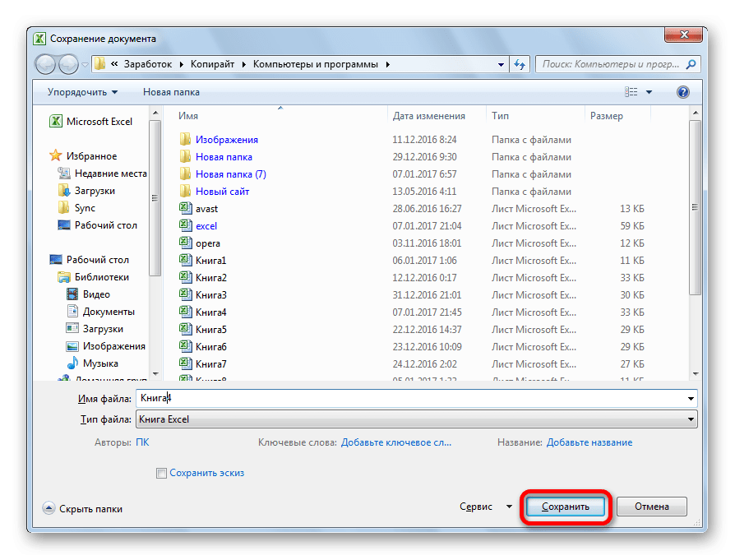This screenshot has height=560, width=735.
Task: Open Изображения library in sidebar
Action: pyautogui.click(x=106, y=346)
